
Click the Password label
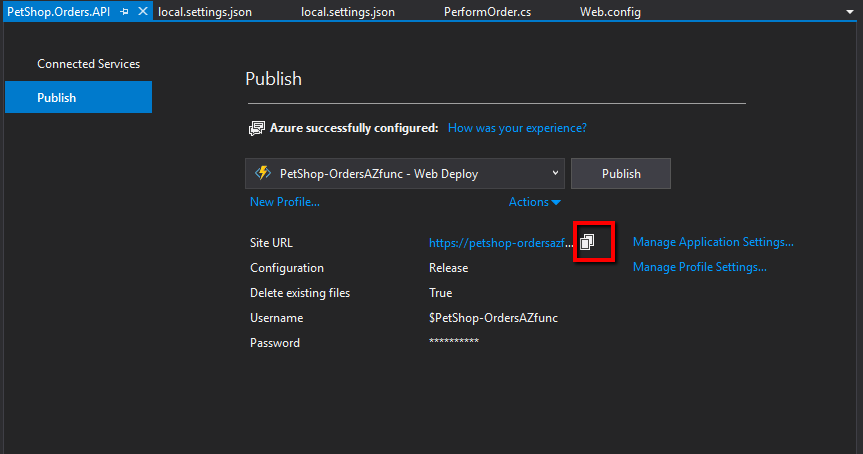[x=275, y=343]
